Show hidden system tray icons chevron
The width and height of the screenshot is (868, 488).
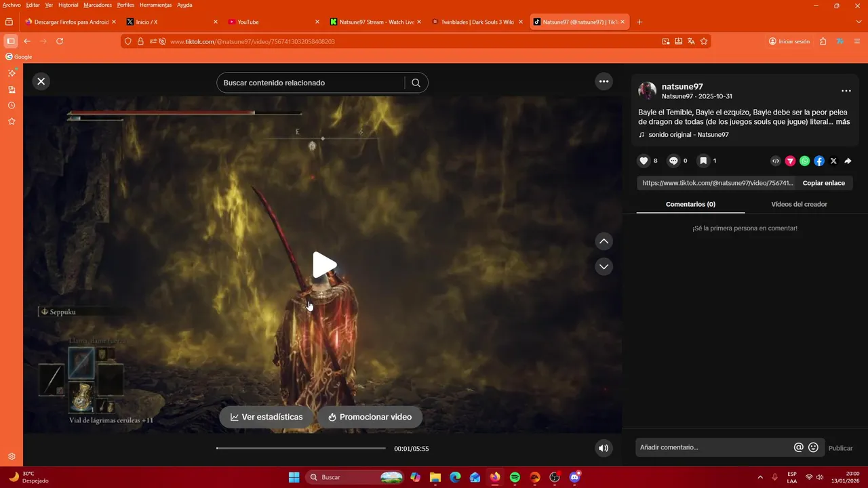tap(759, 477)
